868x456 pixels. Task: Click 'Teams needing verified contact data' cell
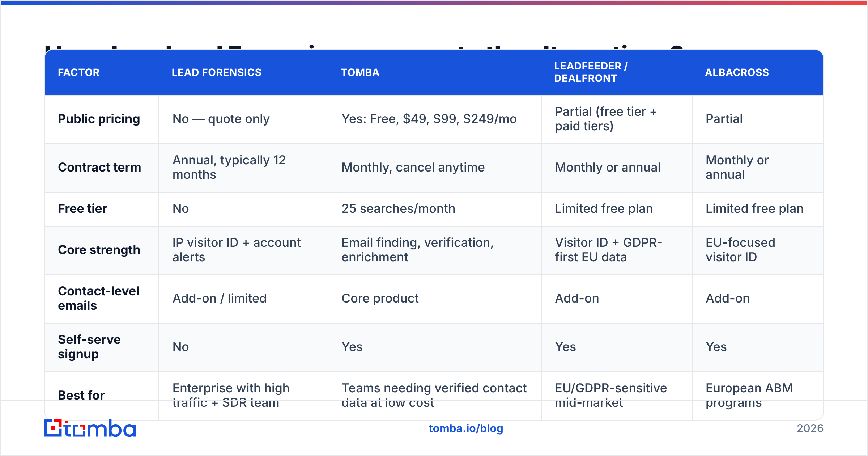click(434, 395)
